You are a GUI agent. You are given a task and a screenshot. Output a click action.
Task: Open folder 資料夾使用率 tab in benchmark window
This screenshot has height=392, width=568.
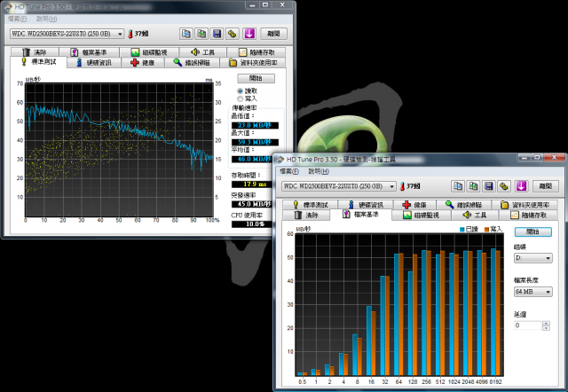253,63
